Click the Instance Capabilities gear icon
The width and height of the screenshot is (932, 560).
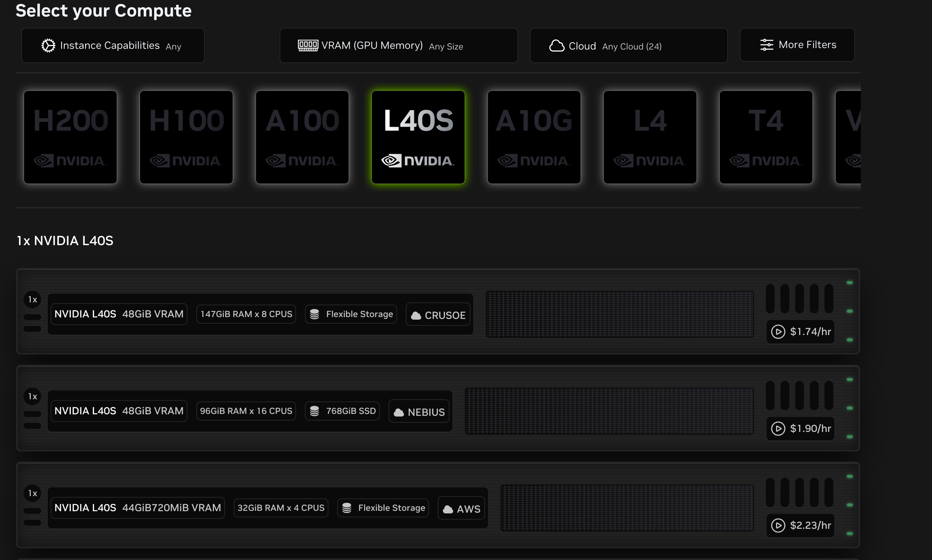pos(48,46)
